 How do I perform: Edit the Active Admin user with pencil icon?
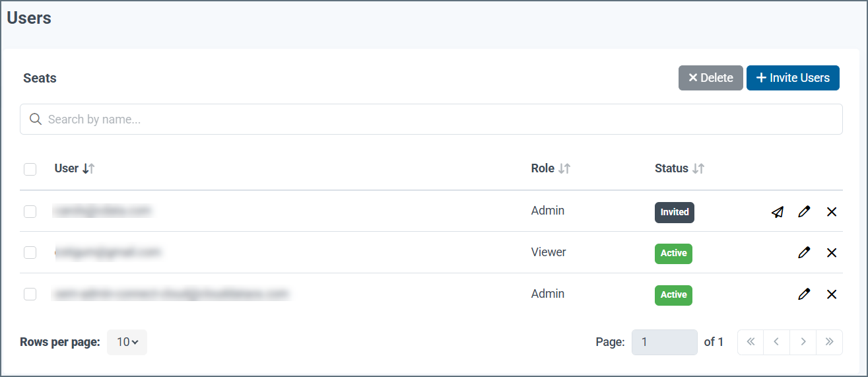(x=804, y=294)
